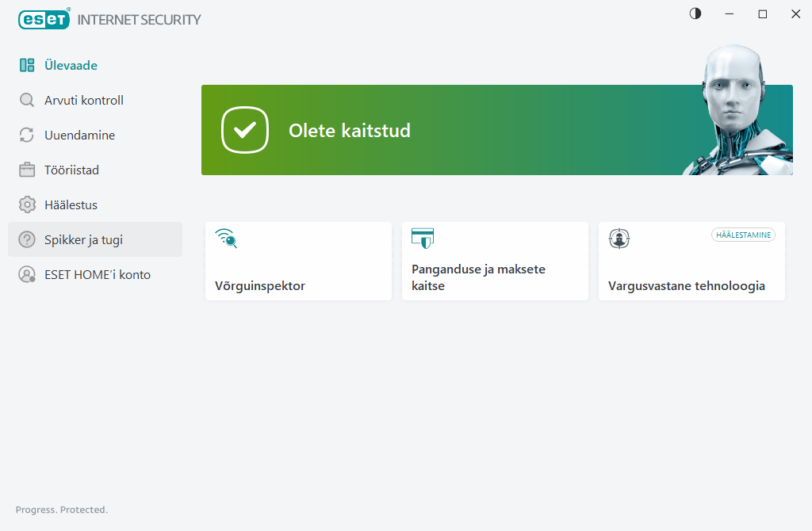
Task: Click the HÄÄLESTAMINE setup badge
Action: pos(743,235)
